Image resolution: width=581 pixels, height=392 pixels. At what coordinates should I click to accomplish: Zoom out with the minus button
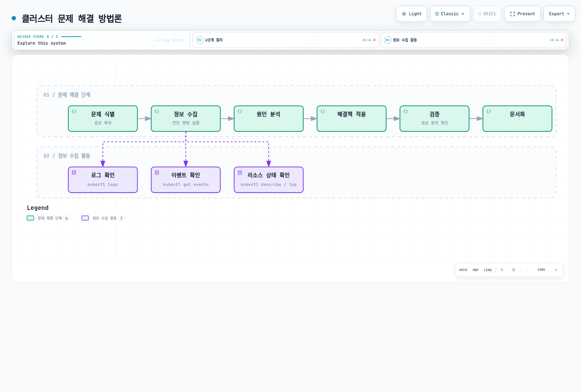tap(527, 270)
